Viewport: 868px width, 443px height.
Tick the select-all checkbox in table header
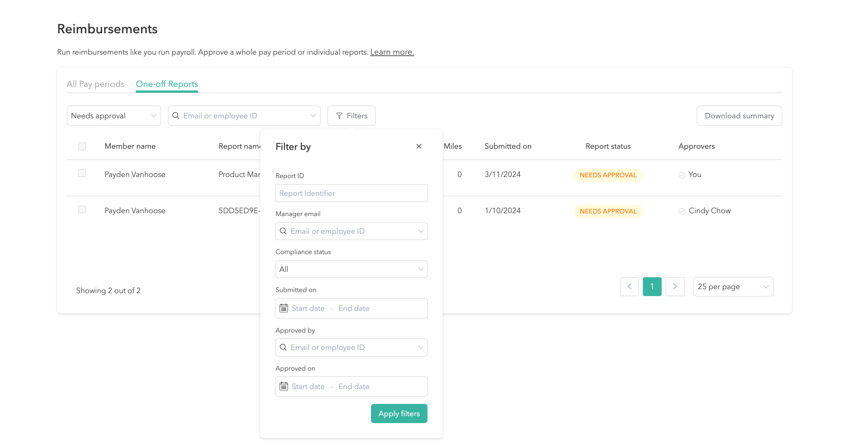click(82, 146)
